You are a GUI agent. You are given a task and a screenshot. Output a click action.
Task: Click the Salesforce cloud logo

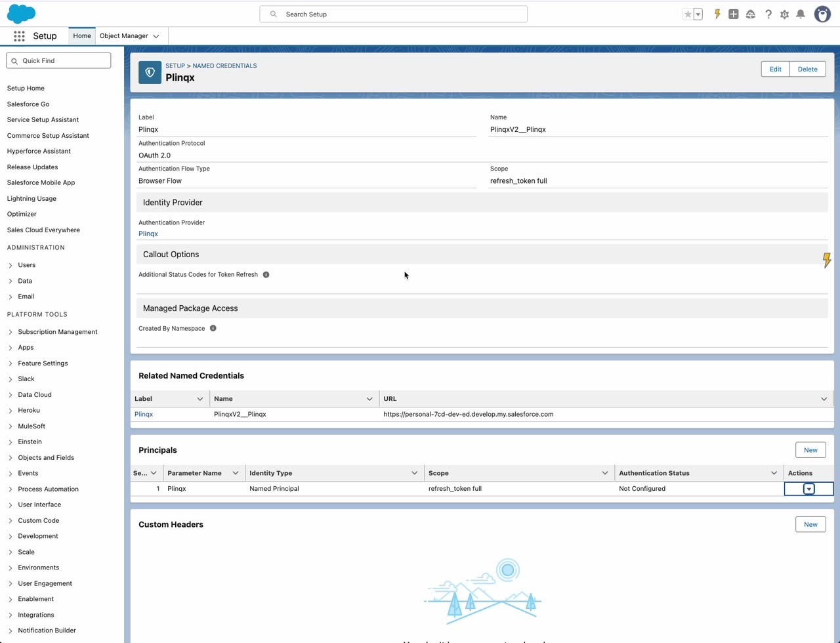click(21, 14)
